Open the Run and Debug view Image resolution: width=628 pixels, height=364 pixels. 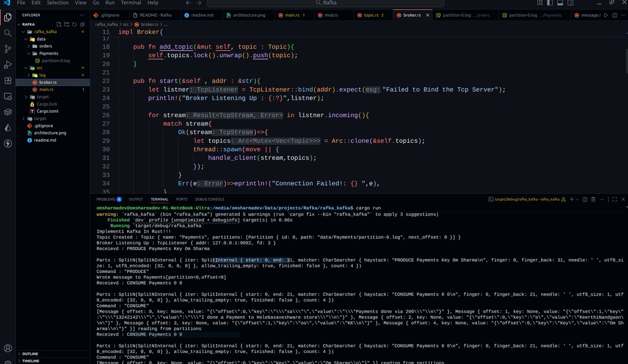pyautogui.click(x=8, y=65)
